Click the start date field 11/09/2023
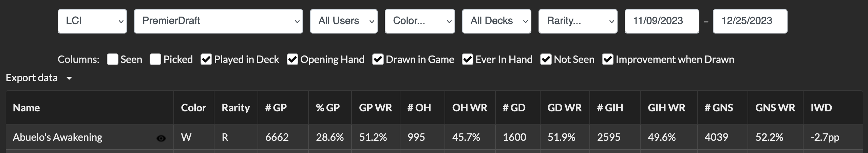This screenshot has width=868, height=153. [661, 21]
